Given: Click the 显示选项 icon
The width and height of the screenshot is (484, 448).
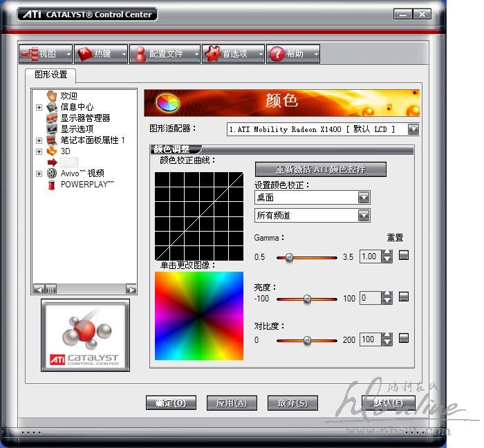Looking at the screenshot, I should pos(52,129).
